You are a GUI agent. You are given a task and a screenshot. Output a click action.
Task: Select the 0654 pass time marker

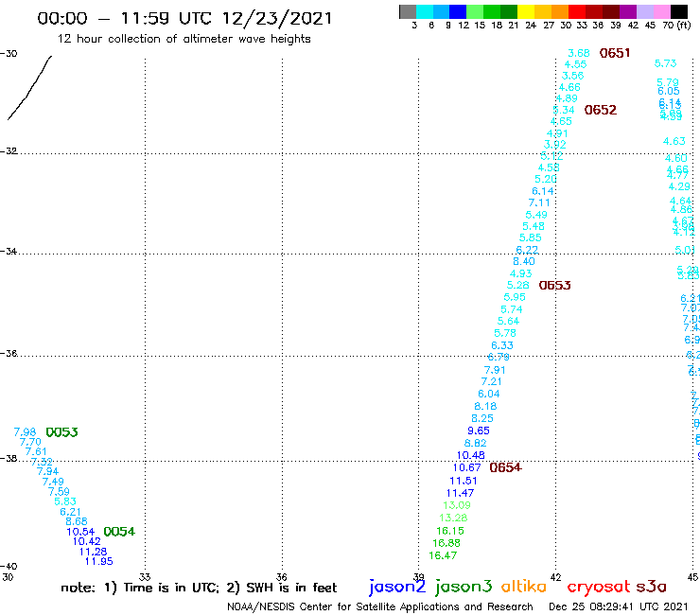505,467
